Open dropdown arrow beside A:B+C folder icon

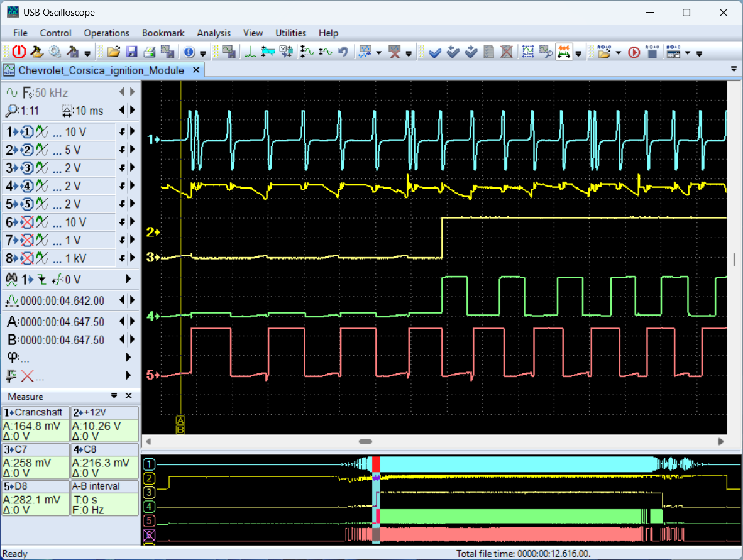tap(619, 53)
